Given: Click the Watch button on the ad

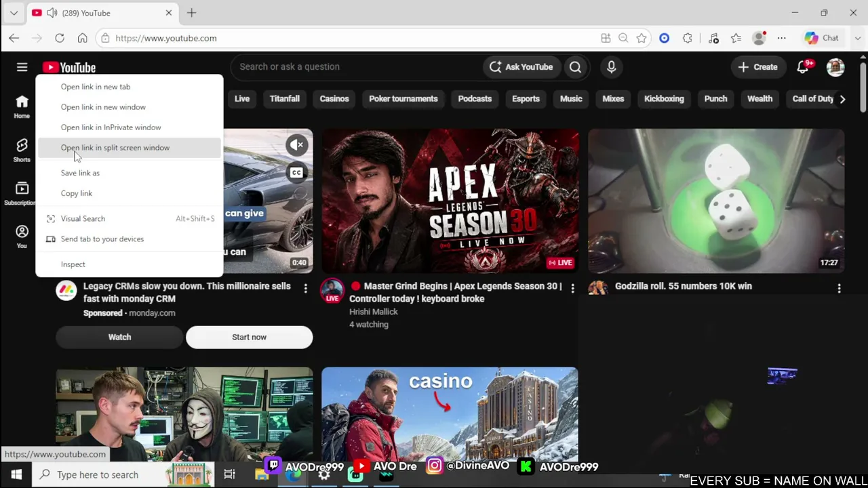Looking at the screenshot, I should coord(119,337).
